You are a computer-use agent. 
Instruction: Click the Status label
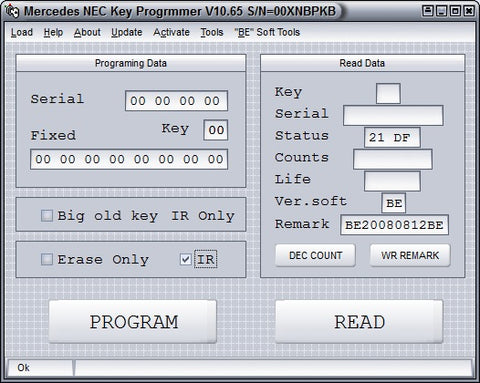point(302,135)
